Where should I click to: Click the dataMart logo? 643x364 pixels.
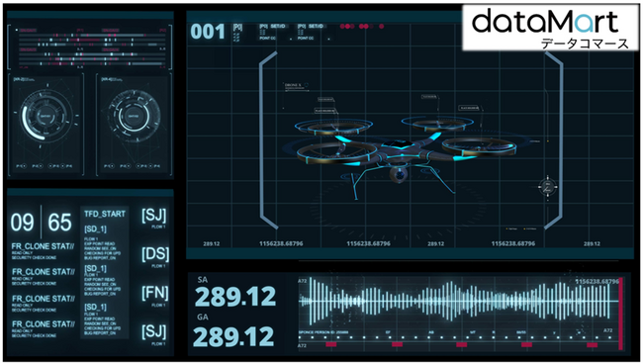pyautogui.click(x=550, y=28)
